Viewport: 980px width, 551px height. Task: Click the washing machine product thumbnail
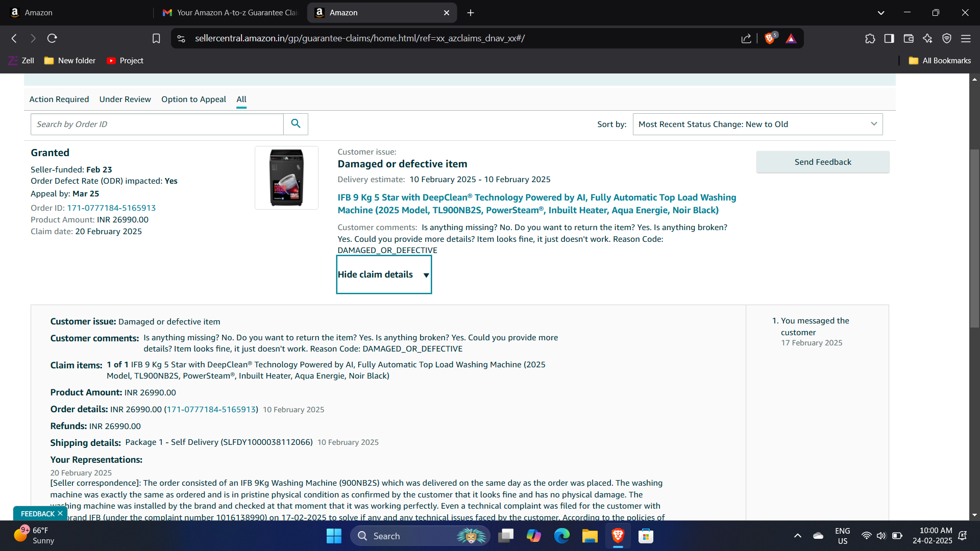click(x=286, y=178)
